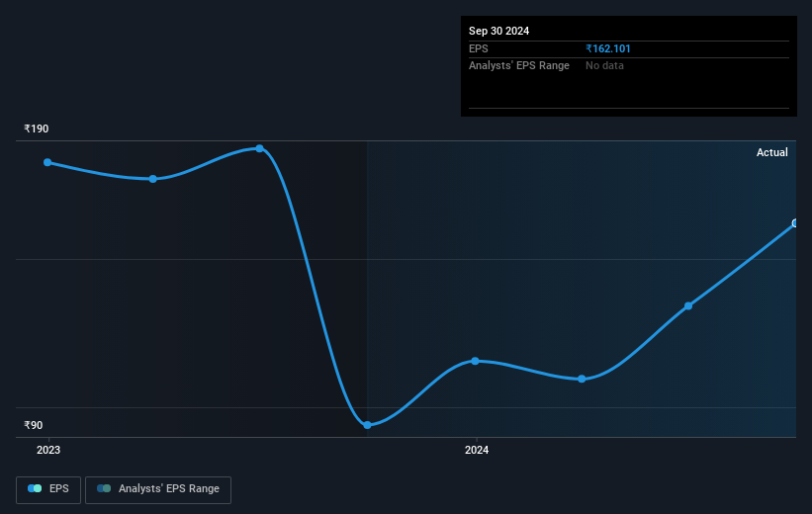Click the ₹190 y-axis label
The height and width of the screenshot is (514, 812).
coord(37,128)
